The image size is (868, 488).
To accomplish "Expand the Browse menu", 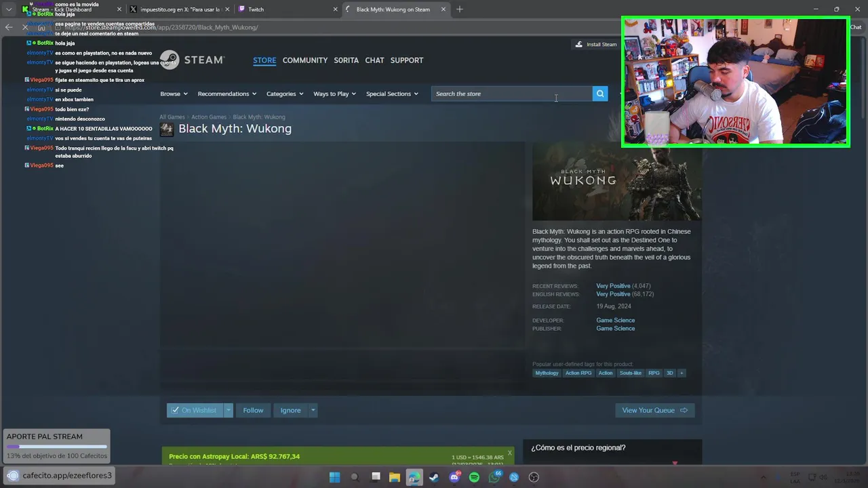I will [x=174, y=94].
